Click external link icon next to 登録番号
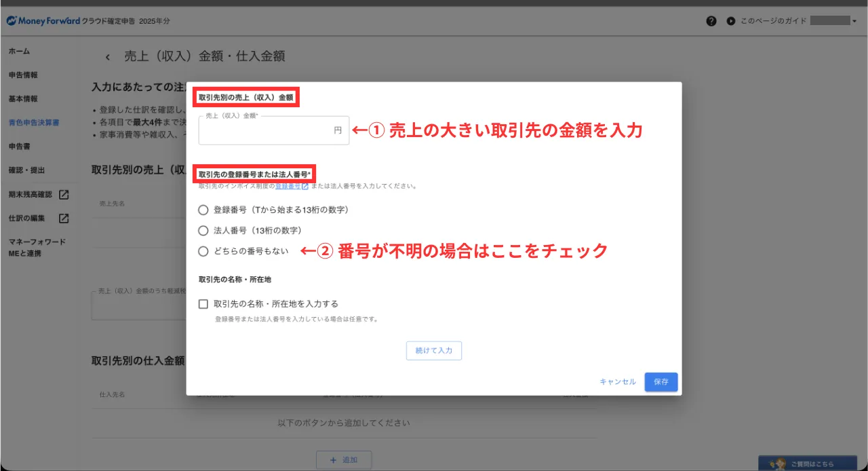This screenshot has height=471, width=868. (305, 186)
